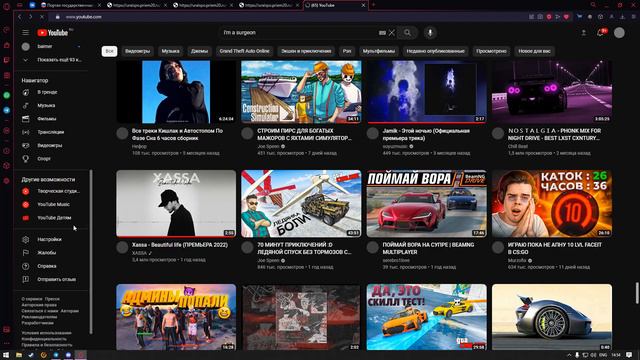Screen dimensions: 640x360
Task: Run search with magnifying glass button
Action: (407, 33)
